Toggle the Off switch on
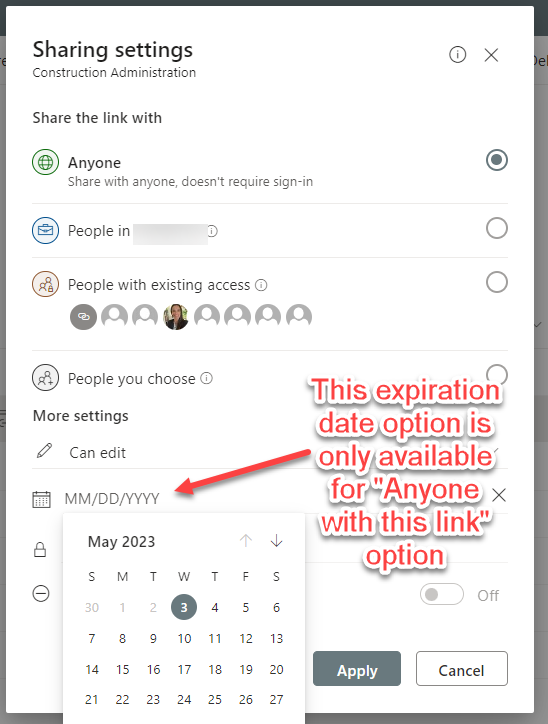Screen dimensions: 548x724 tap(441, 594)
